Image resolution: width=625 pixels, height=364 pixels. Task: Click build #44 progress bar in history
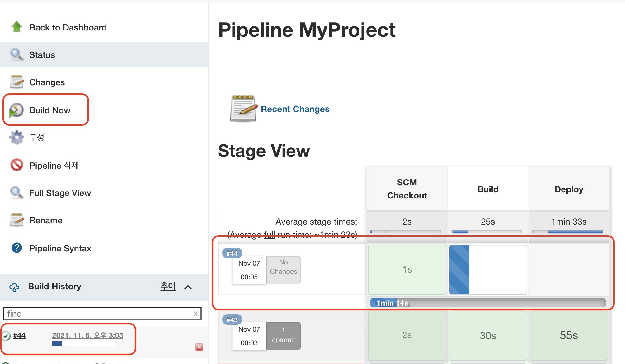tap(83, 343)
